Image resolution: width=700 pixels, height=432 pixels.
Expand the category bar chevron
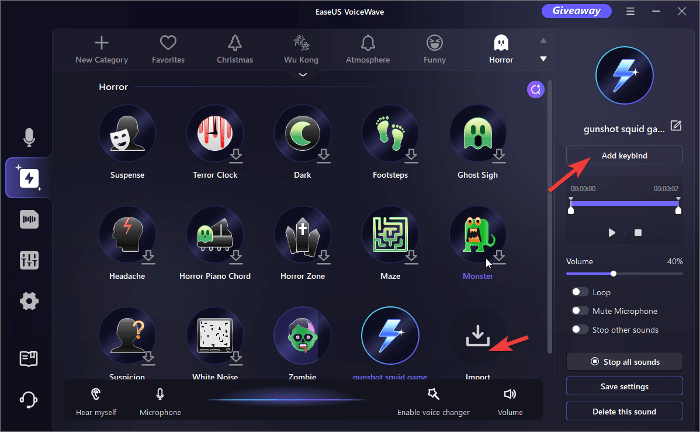[x=303, y=75]
